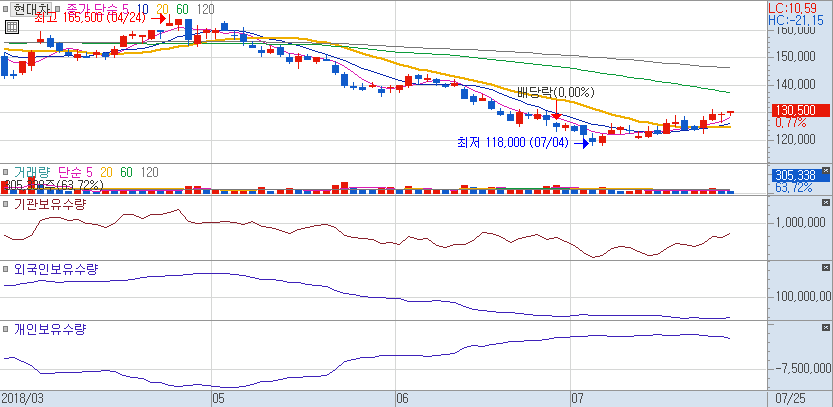
Task: Click the 07/25 current date label
Action: (x=790, y=398)
